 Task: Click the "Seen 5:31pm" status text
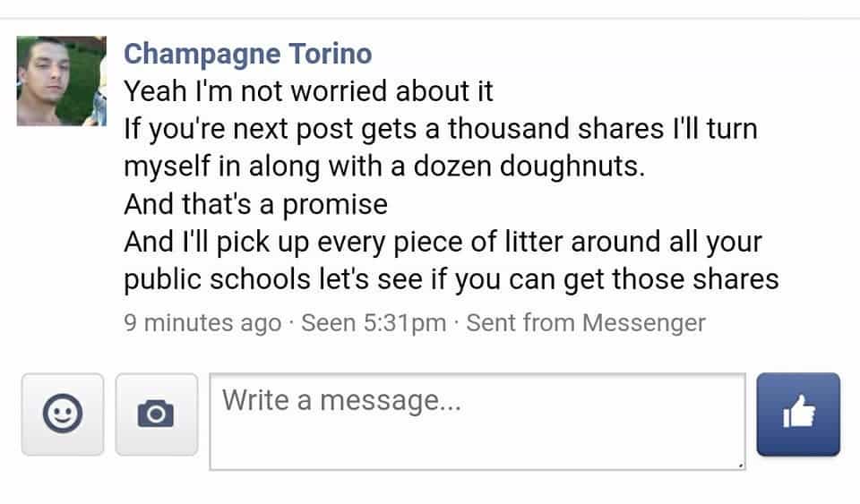coord(374,323)
